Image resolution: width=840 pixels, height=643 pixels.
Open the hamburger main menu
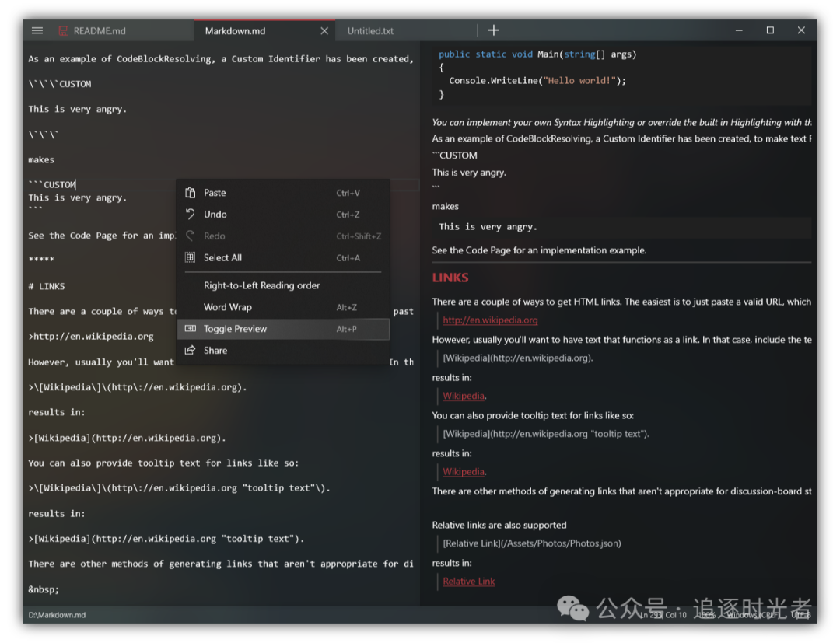[37, 30]
